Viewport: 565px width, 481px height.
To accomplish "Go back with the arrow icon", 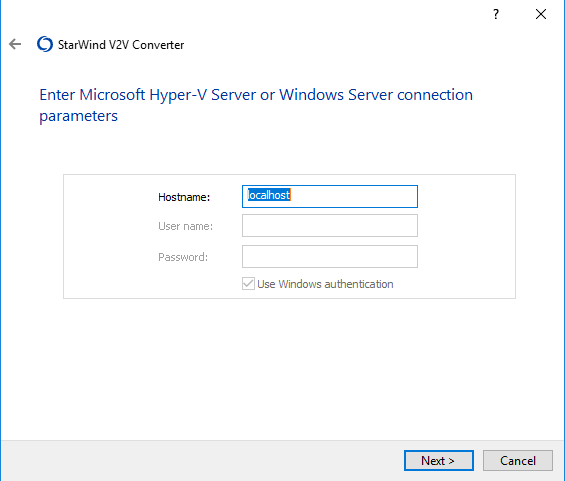I will (15, 44).
